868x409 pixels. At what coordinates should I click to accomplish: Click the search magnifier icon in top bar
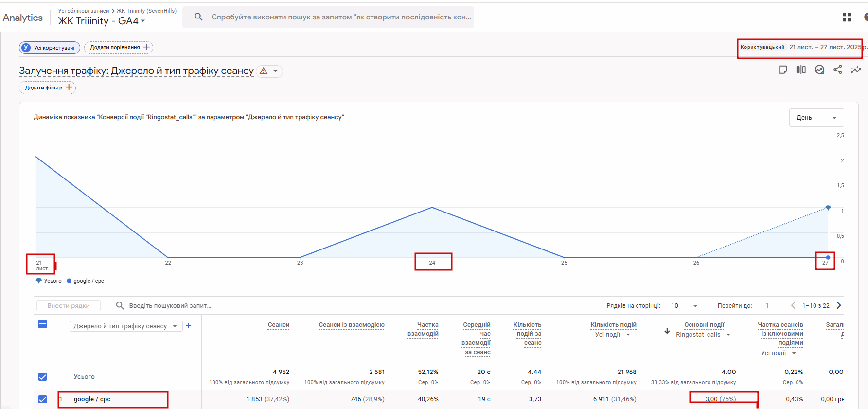(x=198, y=17)
